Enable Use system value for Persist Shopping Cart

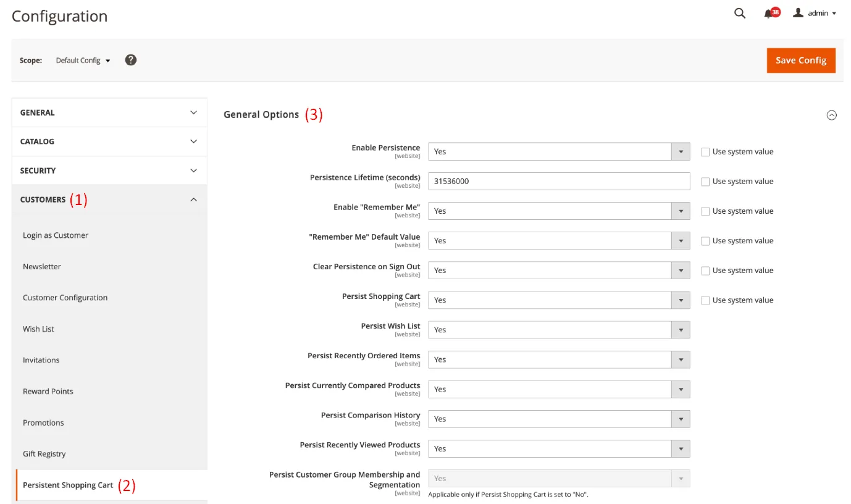(x=705, y=300)
